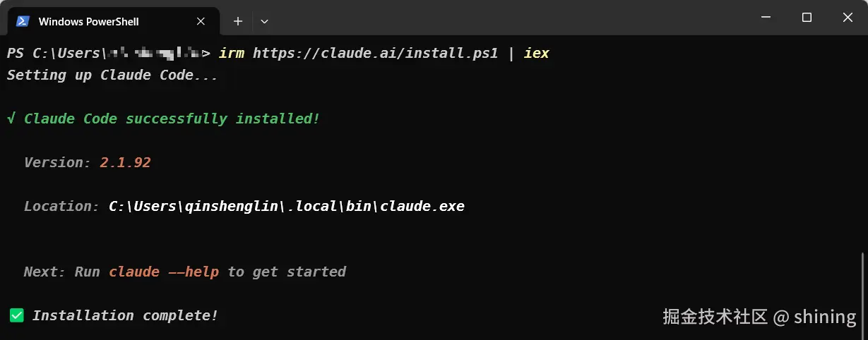This screenshot has width=868, height=340.
Task: Click the 'Installation complete!' text
Action: tap(125, 315)
